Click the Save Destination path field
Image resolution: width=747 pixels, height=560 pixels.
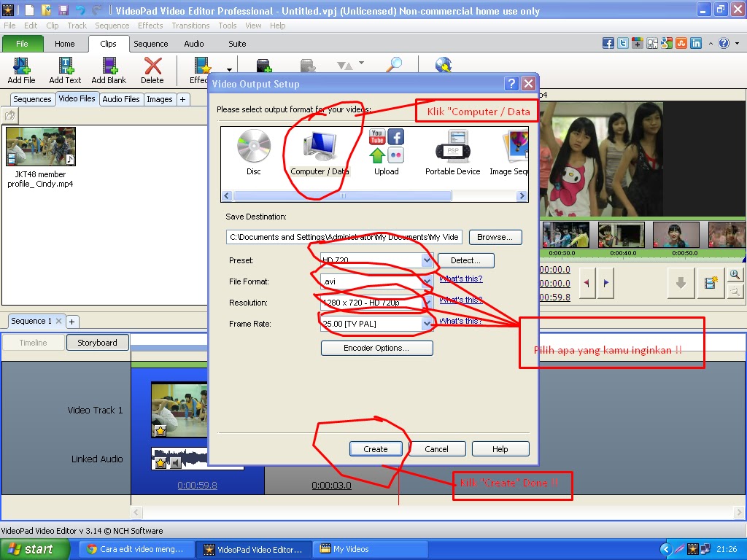point(344,237)
